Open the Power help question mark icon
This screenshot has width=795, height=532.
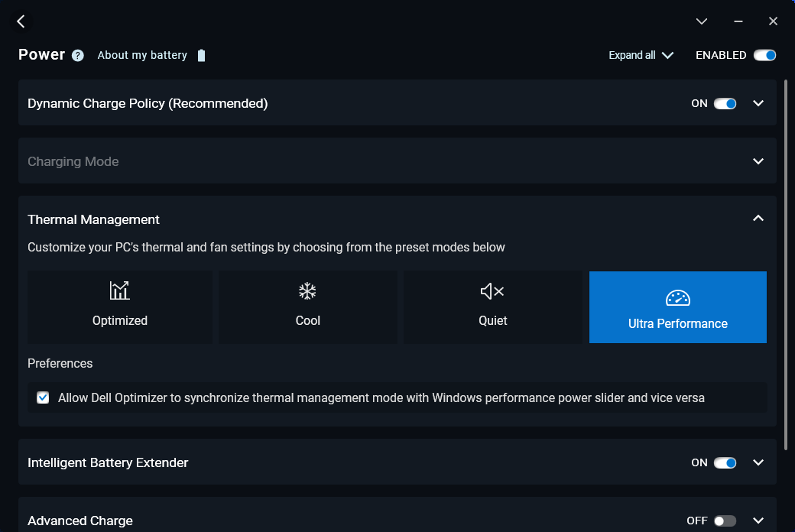[78, 55]
